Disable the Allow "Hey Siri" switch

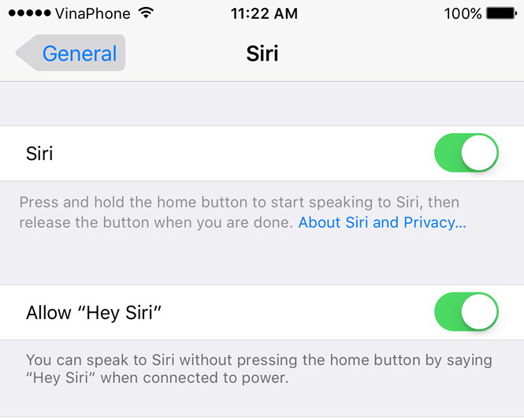(466, 312)
